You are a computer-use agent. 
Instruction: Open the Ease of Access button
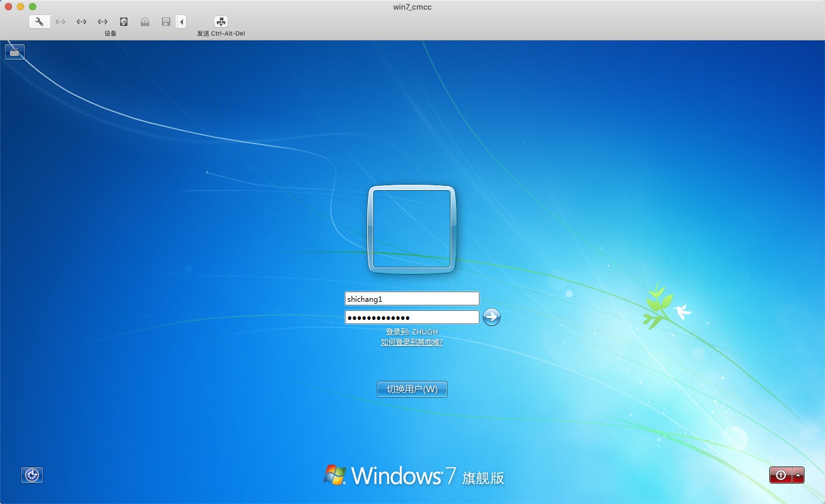(32, 475)
